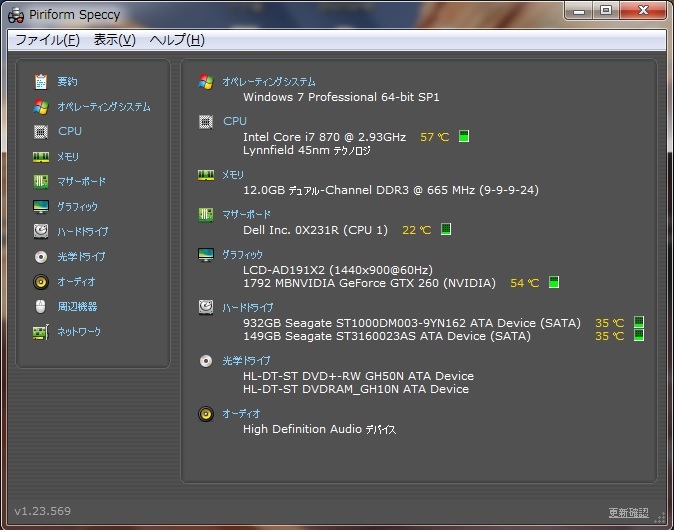Click the green CPU 57 ℃ temperature indicator
Viewport: 674px width, 530px height.
(x=464, y=137)
